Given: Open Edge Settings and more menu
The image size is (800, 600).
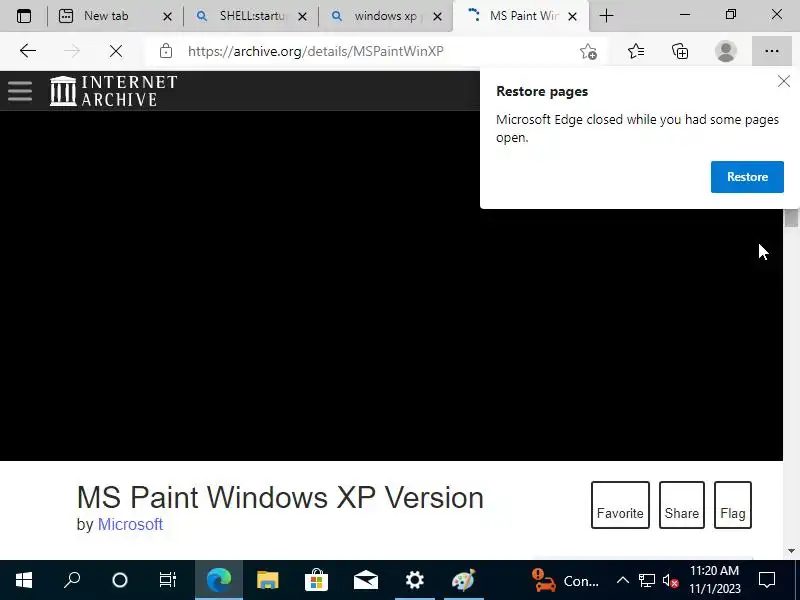Looking at the screenshot, I should (x=771, y=51).
